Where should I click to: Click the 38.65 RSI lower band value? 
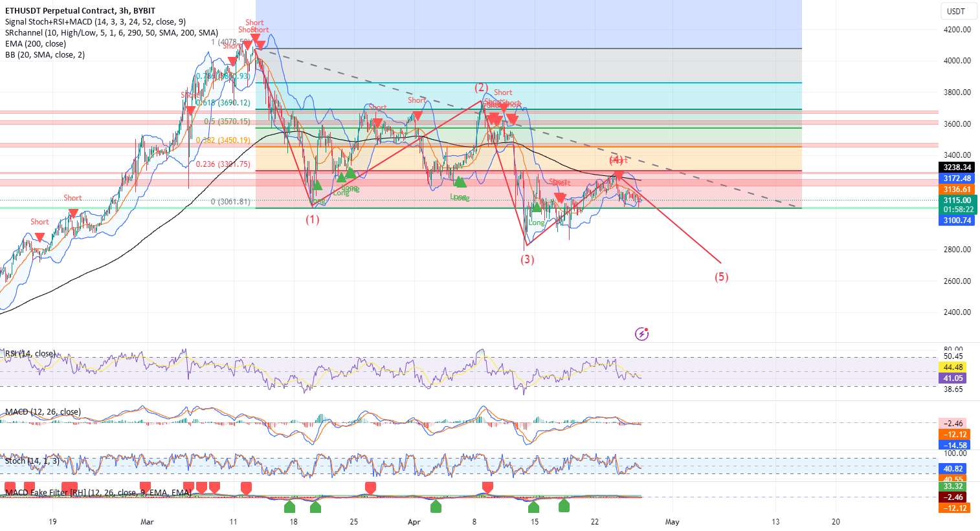click(x=953, y=389)
